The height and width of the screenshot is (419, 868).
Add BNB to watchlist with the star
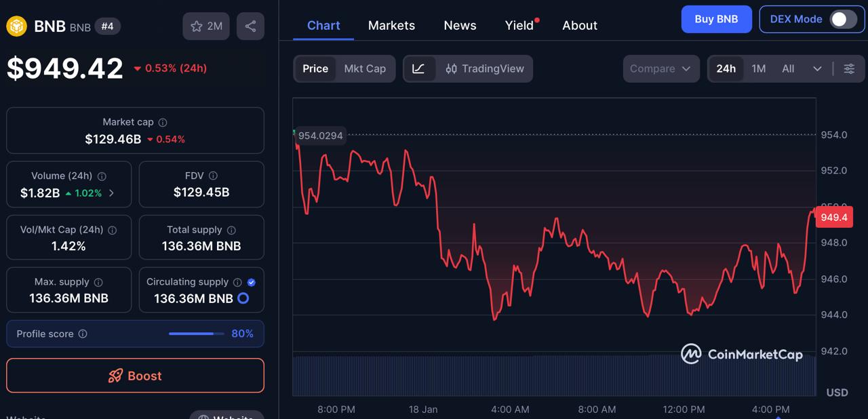tap(196, 26)
